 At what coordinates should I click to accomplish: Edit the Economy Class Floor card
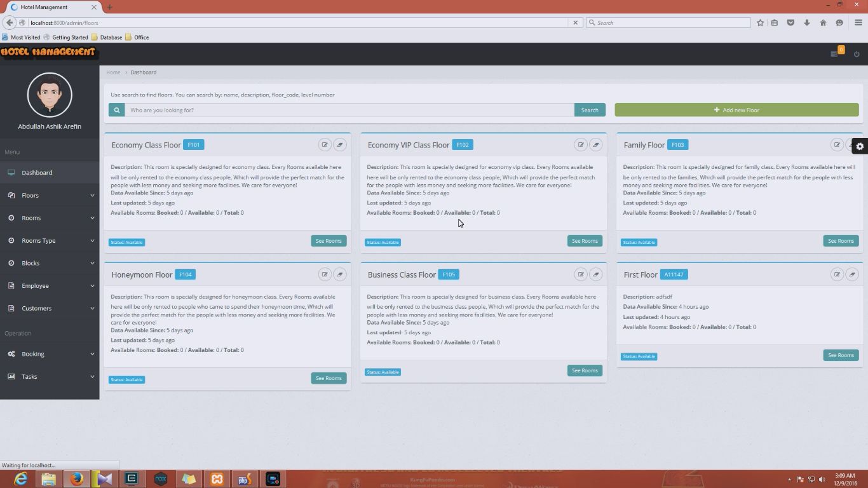[x=325, y=145]
